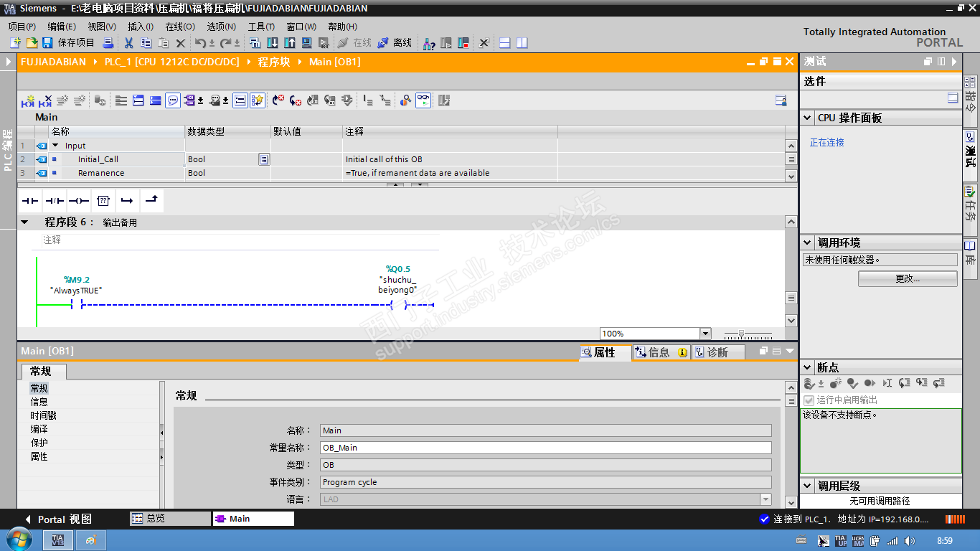Image resolution: width=980 pixels, height=551 pixels.
Task: Click the print icon in main toolbar
Action: click(109, 43)
